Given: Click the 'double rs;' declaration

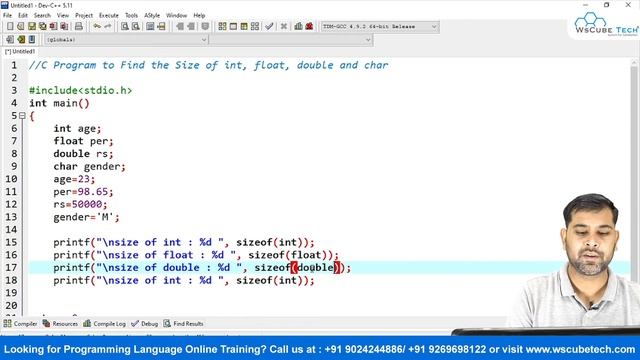Looking at the screenshot, I should point(83,153).
